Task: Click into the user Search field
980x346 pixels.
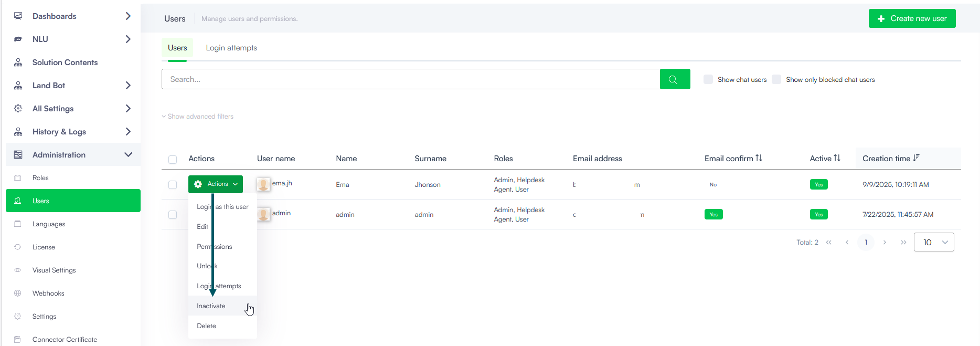Action: coord(410,79)
